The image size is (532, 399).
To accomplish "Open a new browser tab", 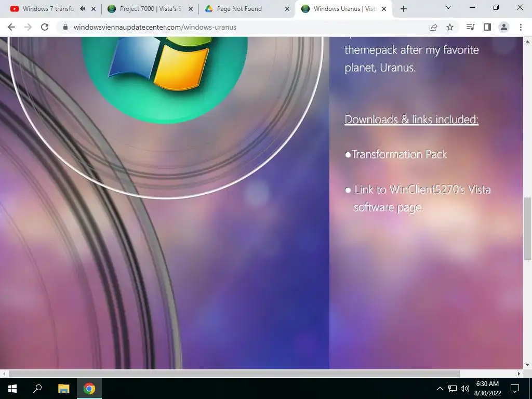I will point(403,9).
